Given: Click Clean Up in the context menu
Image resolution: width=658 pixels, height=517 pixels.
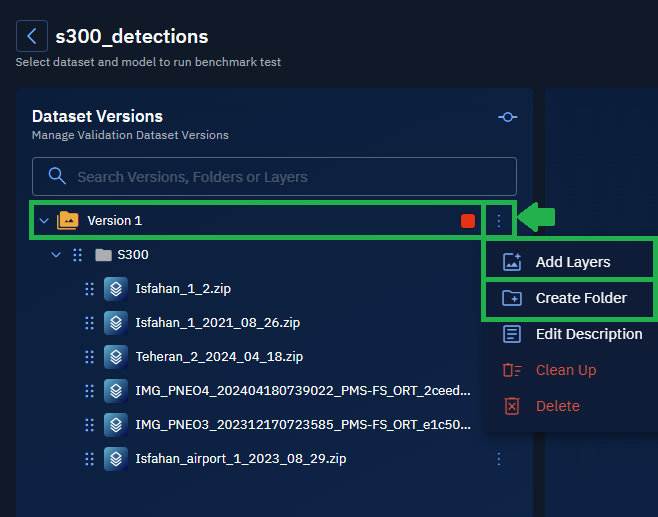Looking at the screenshot, I should pyautogui.click(x=565, y=370).
